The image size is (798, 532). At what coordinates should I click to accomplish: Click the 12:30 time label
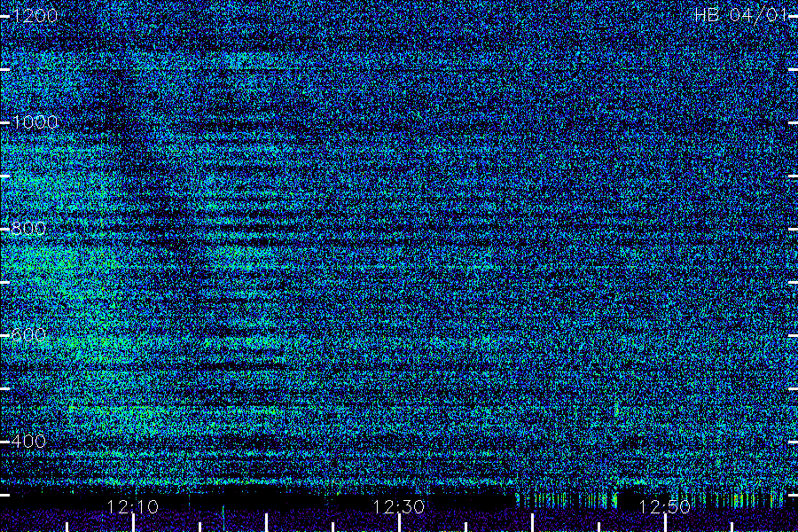click(398, 506)
